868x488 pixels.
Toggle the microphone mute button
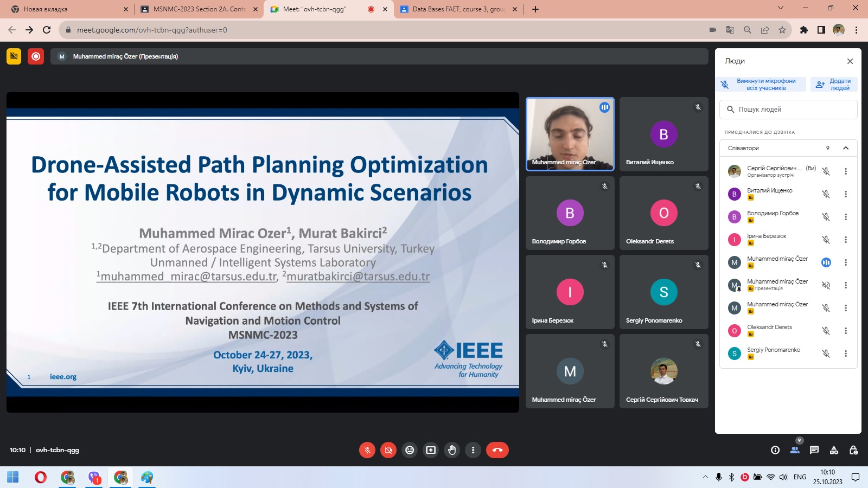click(x=367, y=450)
